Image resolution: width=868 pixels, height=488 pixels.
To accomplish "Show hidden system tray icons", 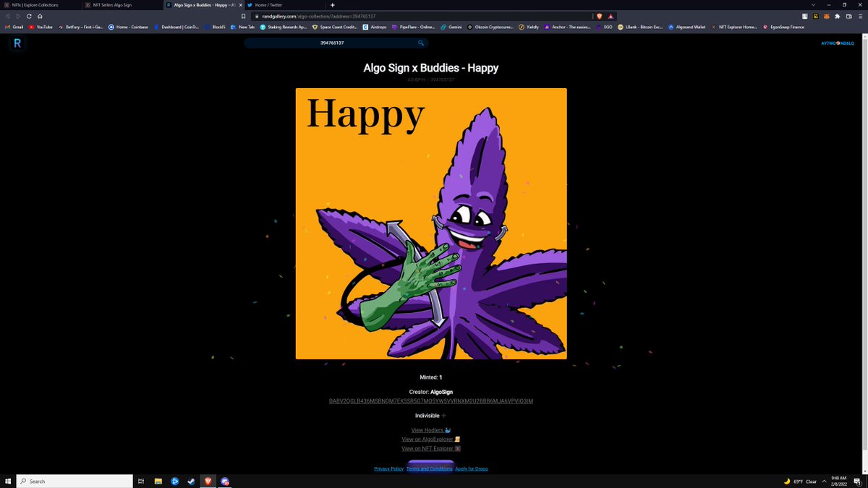I will tap(824, 481).
